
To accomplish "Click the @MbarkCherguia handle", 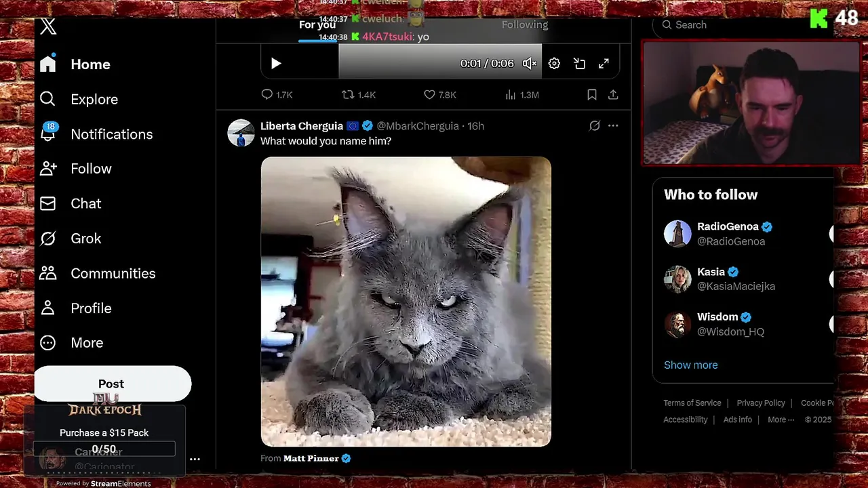I will tap(417, 126).
